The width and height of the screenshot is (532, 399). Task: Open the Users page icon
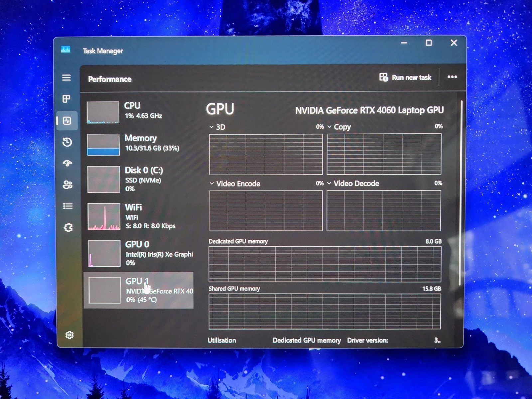pyautogui.click(x=67, y=185)
